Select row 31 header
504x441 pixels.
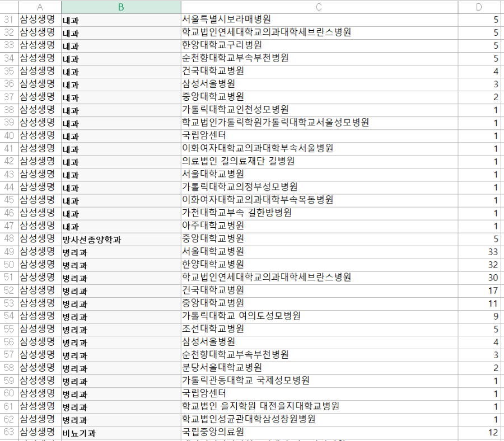(x=10, y=20)
